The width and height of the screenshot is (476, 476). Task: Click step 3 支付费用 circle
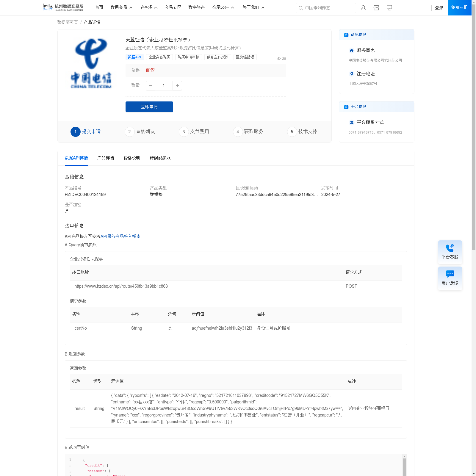[184, 132]
